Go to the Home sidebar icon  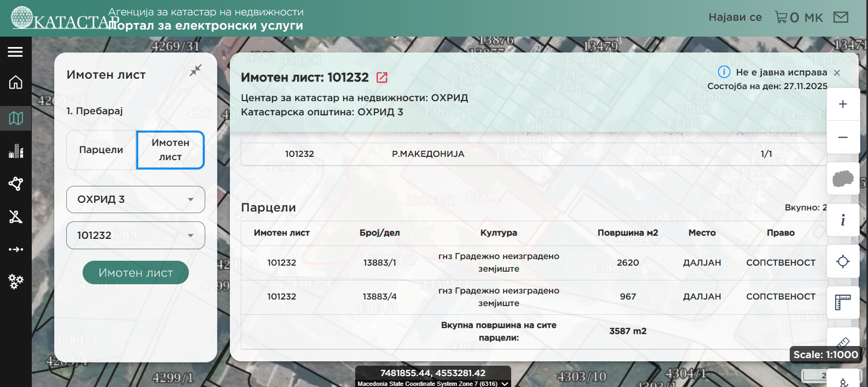tap(15, 83)
